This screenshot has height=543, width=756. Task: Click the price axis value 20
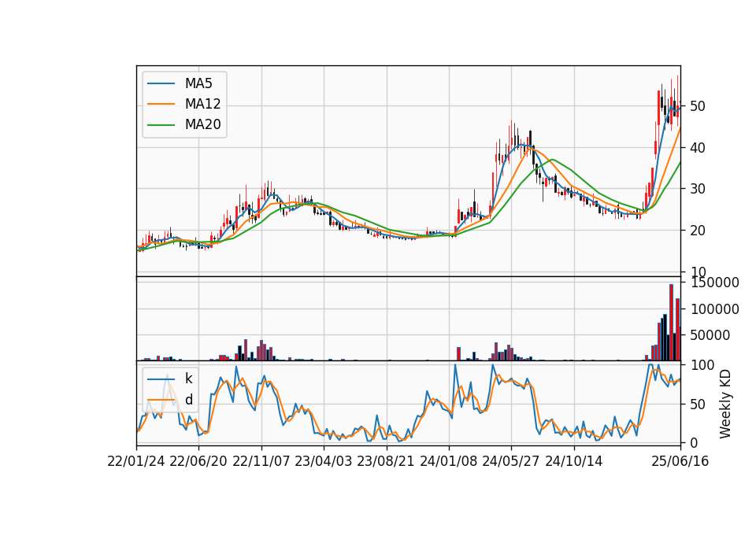pyautogui.click(x=697, y=231)
